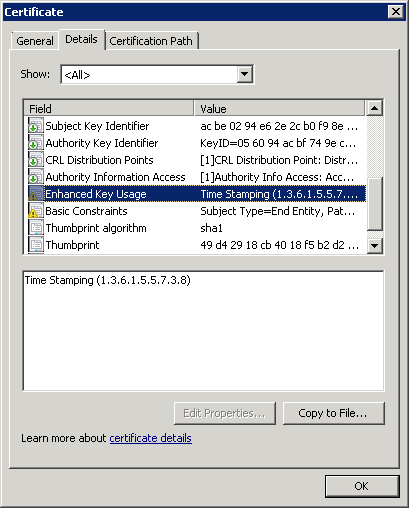409x508 pixels.
Task: Click the <All> combo box field
Action: 157,74
